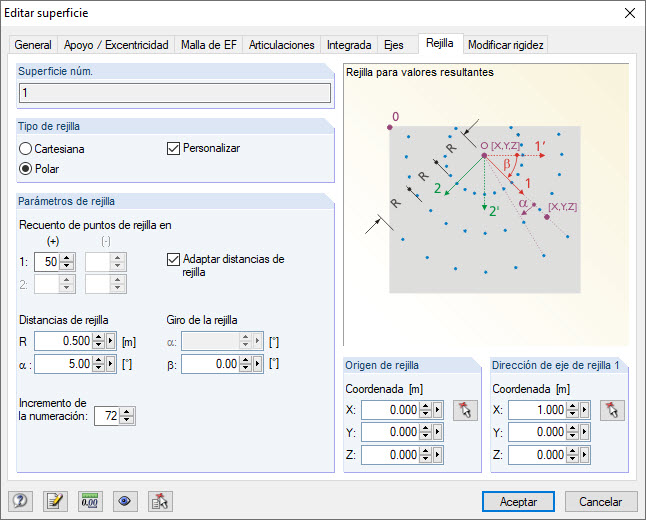
Task: Click the grid point count 1 (+) field
Action: coord(47,262)
